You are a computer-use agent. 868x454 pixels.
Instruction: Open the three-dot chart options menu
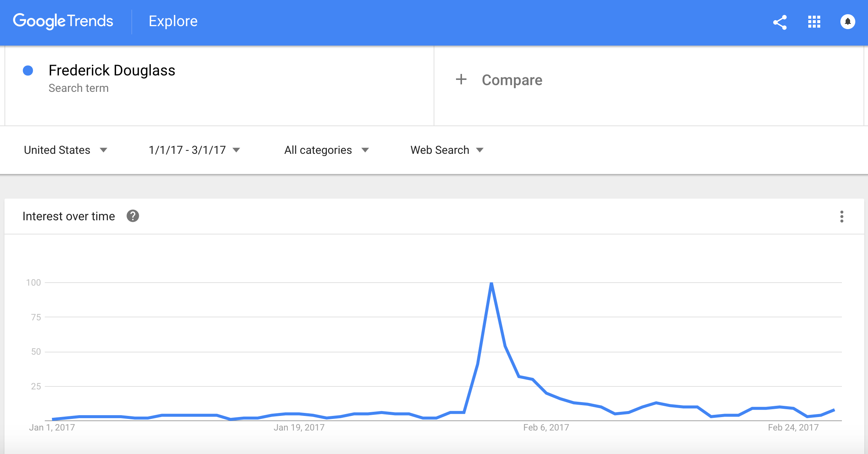(842, 216)
